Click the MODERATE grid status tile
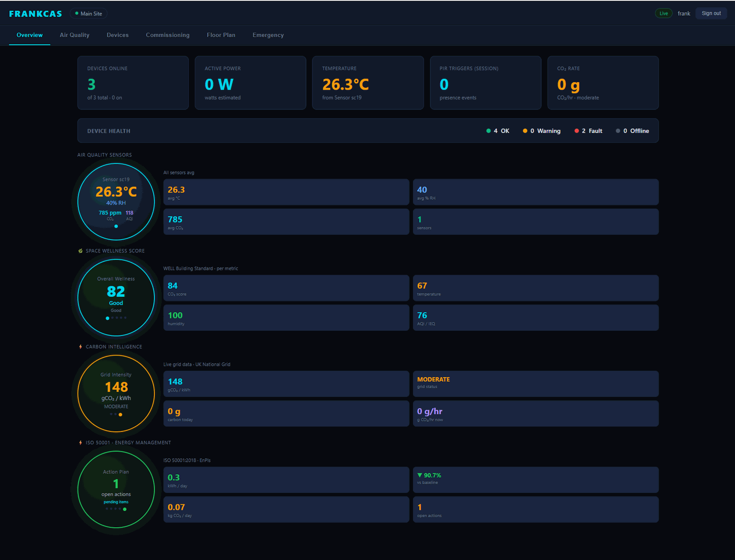The height and width of the screenshot is (560, 735). (x=536, y=384)
